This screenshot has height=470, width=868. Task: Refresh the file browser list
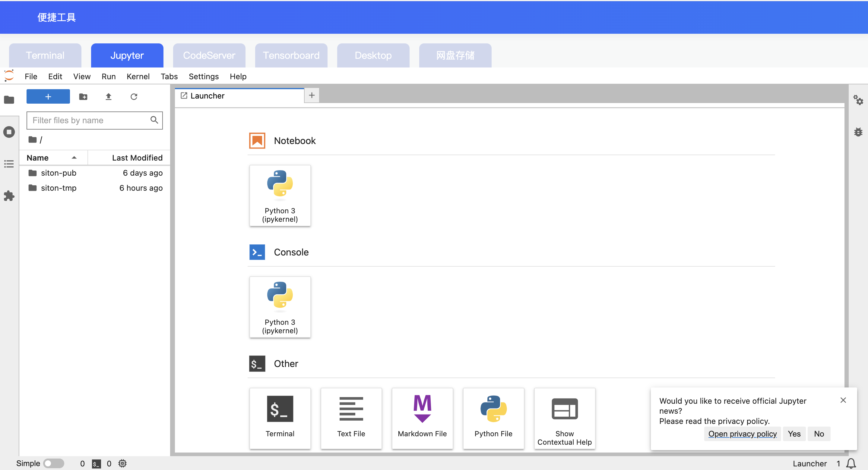point(134,97)
